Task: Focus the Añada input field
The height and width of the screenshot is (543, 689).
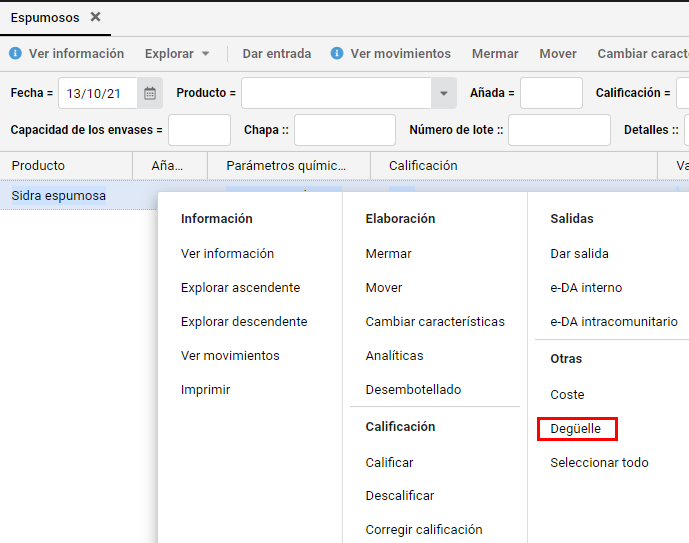Action: [551, 93]
